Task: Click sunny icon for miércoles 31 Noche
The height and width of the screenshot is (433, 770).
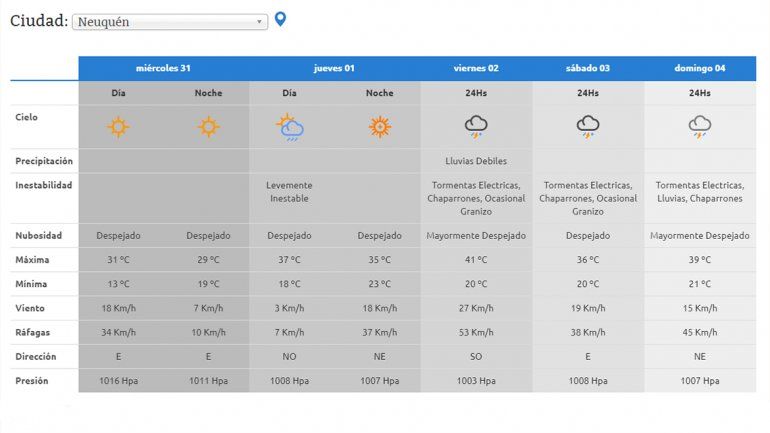Action: pyautogui.click(x=208, y=127)
